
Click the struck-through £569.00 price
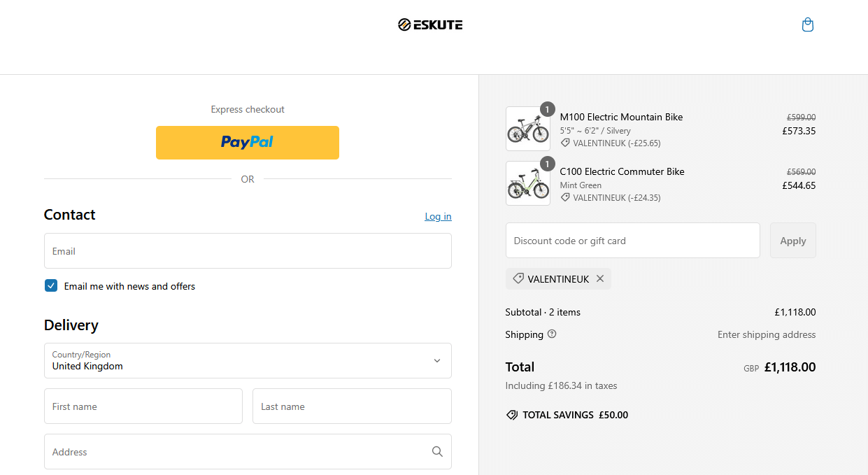point(801,172)
